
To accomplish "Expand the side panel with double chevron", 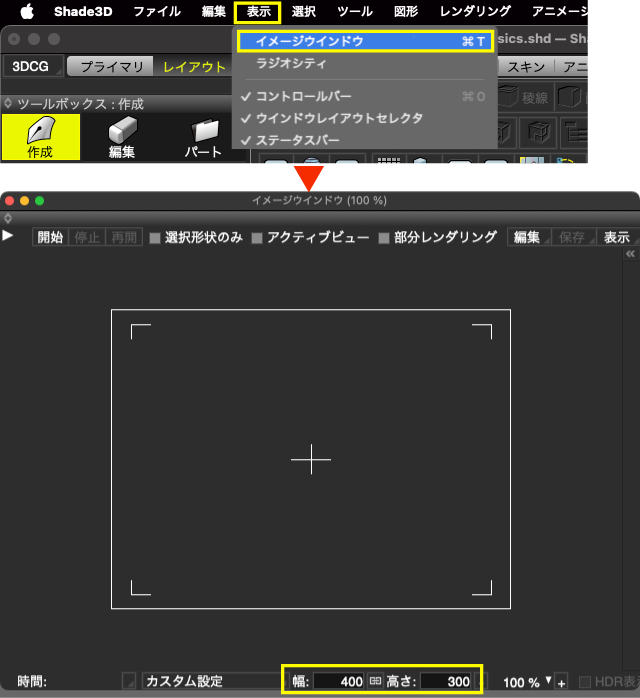I will pyautogui.click(x=630, y=254).
